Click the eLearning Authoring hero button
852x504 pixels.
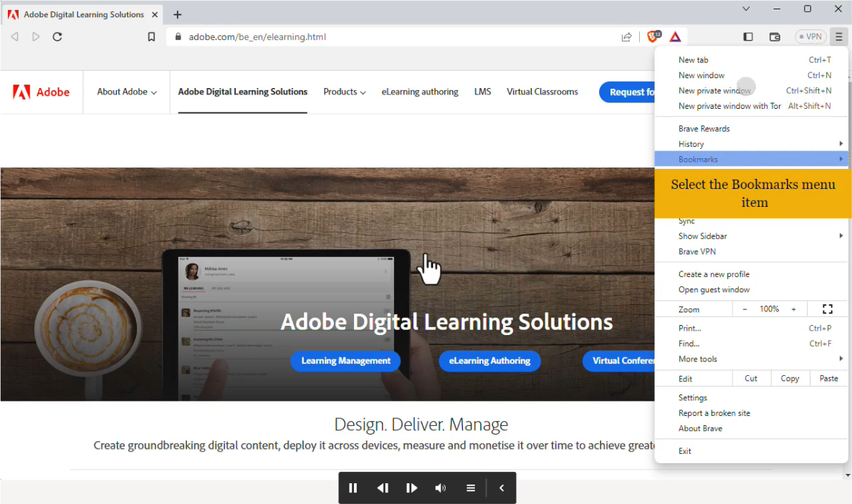[489, 361]
